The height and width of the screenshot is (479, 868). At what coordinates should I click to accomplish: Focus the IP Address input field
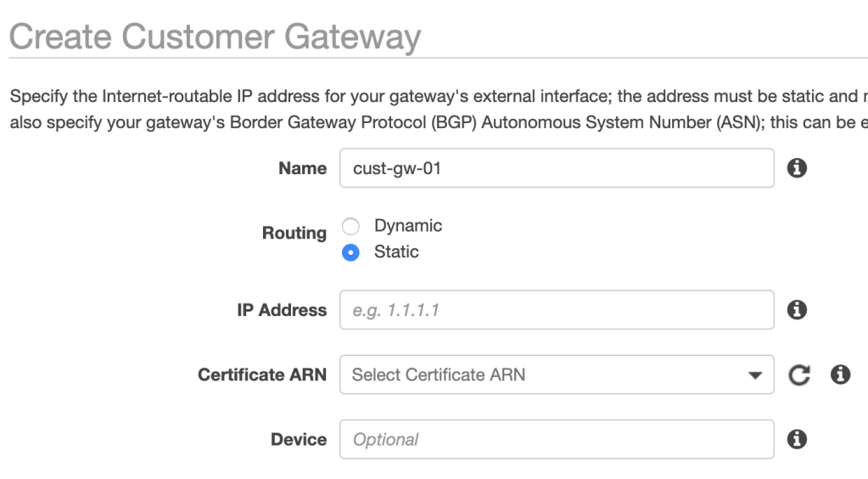pos(556,310)
